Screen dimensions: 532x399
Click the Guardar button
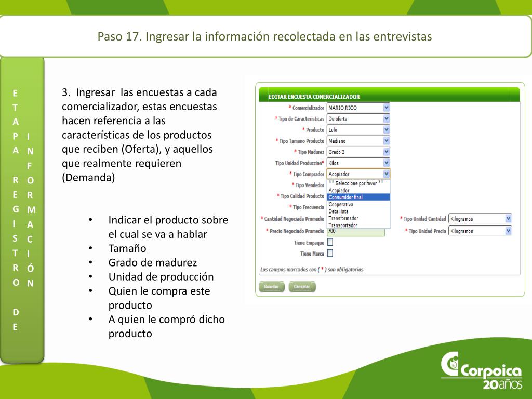271,287
